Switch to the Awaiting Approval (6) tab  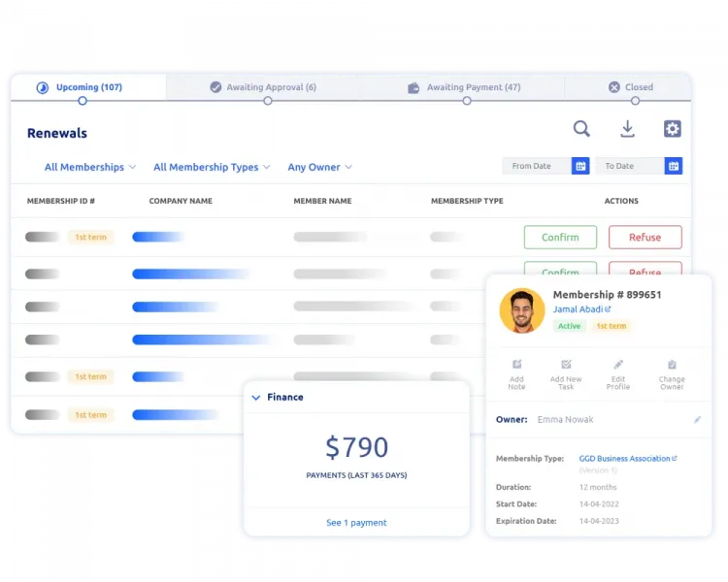coord(263,87)
